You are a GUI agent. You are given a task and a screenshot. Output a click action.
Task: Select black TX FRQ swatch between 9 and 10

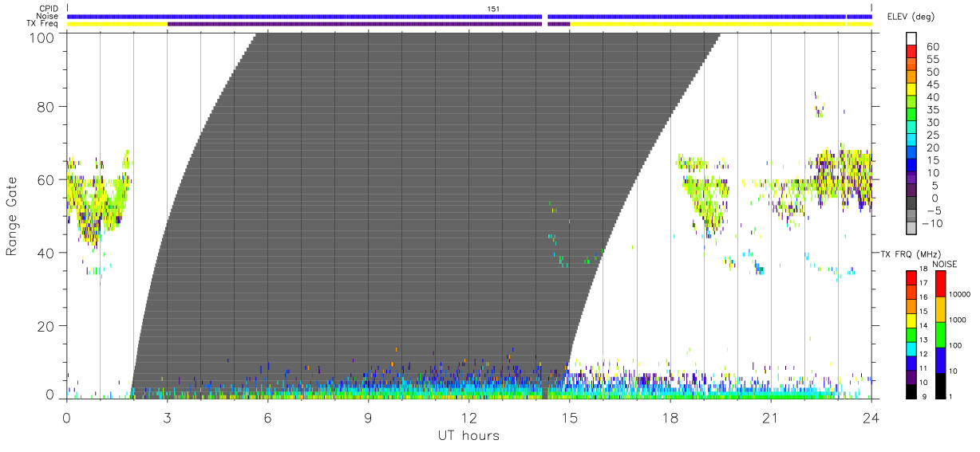[911, 390]
